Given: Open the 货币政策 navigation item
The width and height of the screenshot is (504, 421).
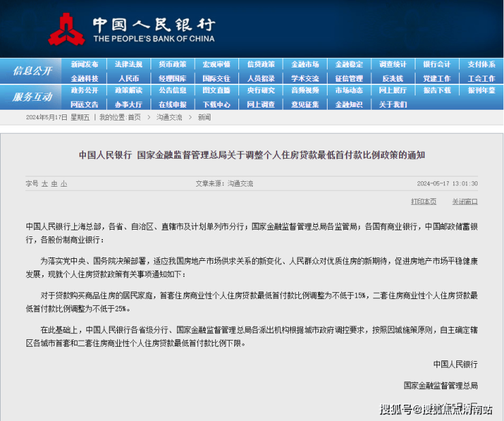Looking at the screenshot, I should (x=172, y=64).
